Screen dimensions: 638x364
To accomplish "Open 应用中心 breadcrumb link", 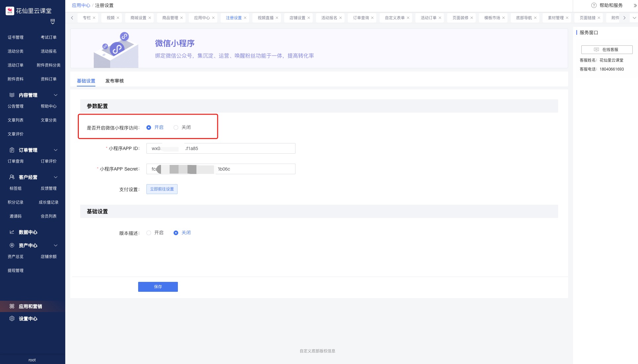I will pos(81,5).
